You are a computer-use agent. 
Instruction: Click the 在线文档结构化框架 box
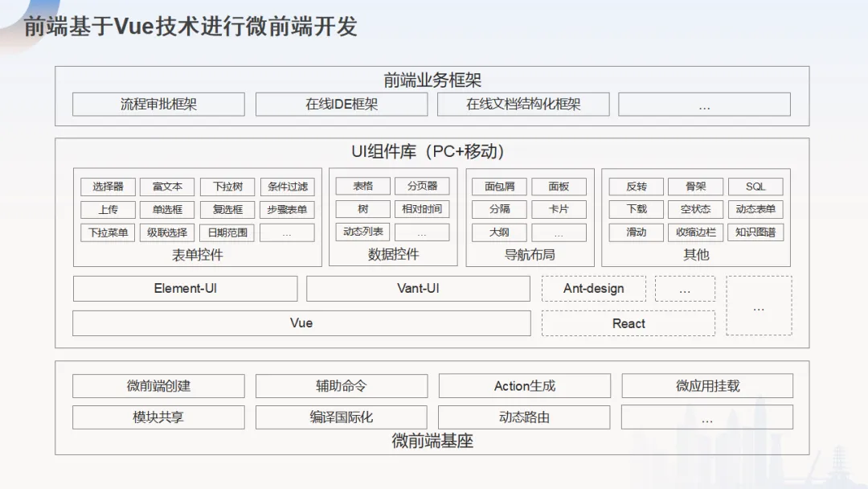pos(523,104)
